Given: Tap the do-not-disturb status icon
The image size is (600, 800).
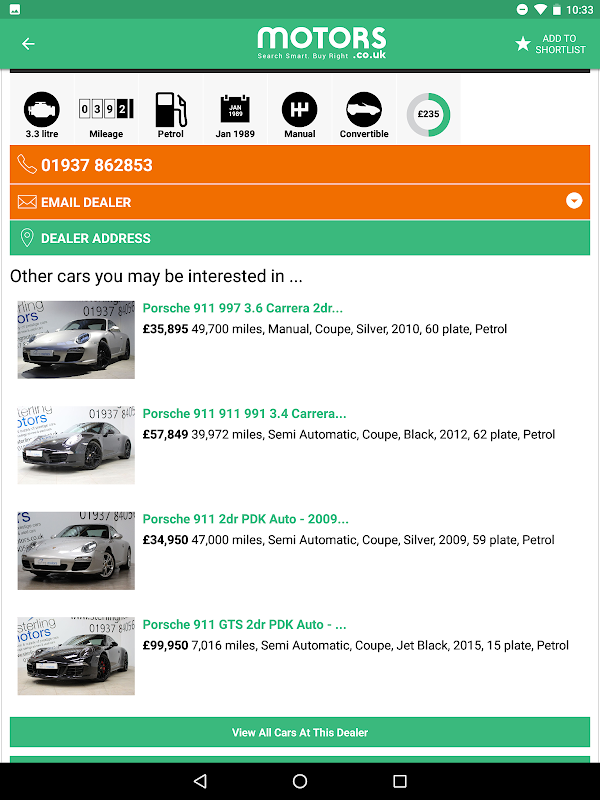Looking at the screenshot, I should [x=522, y=9].
